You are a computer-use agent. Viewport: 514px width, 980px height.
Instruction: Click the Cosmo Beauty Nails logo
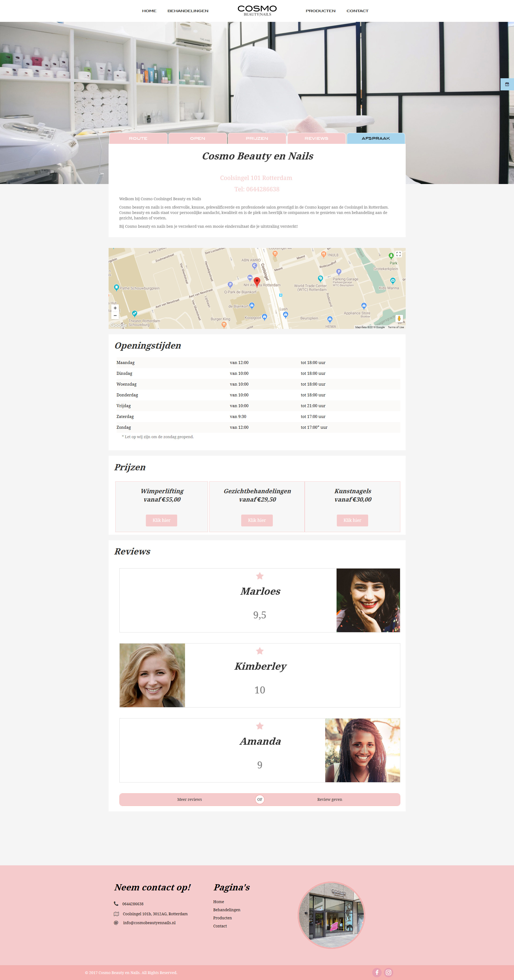point(257,10)
